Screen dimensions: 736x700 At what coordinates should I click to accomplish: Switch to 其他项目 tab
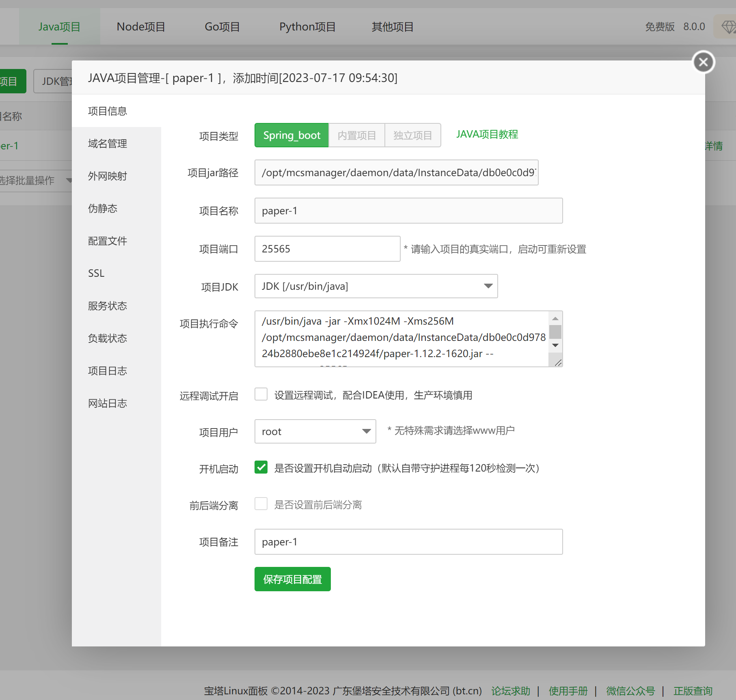click(x=393, y=27)
